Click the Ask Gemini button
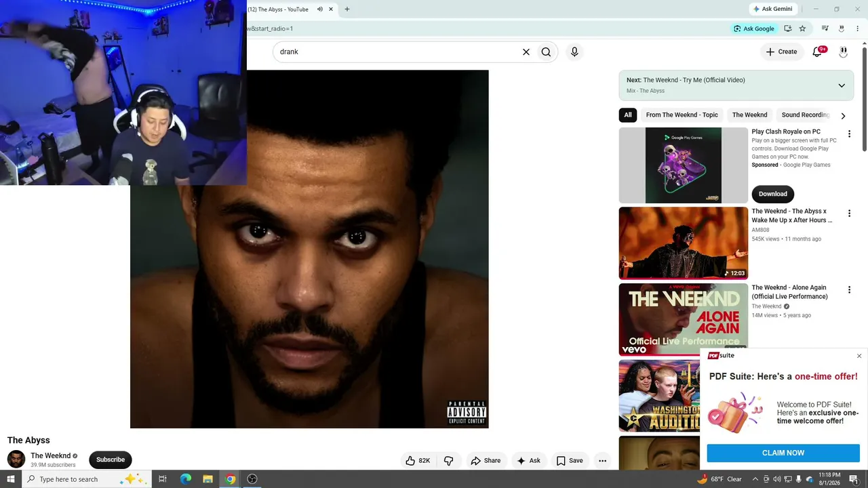The height and width of the screenshot is (488, 868). (772, 9)
